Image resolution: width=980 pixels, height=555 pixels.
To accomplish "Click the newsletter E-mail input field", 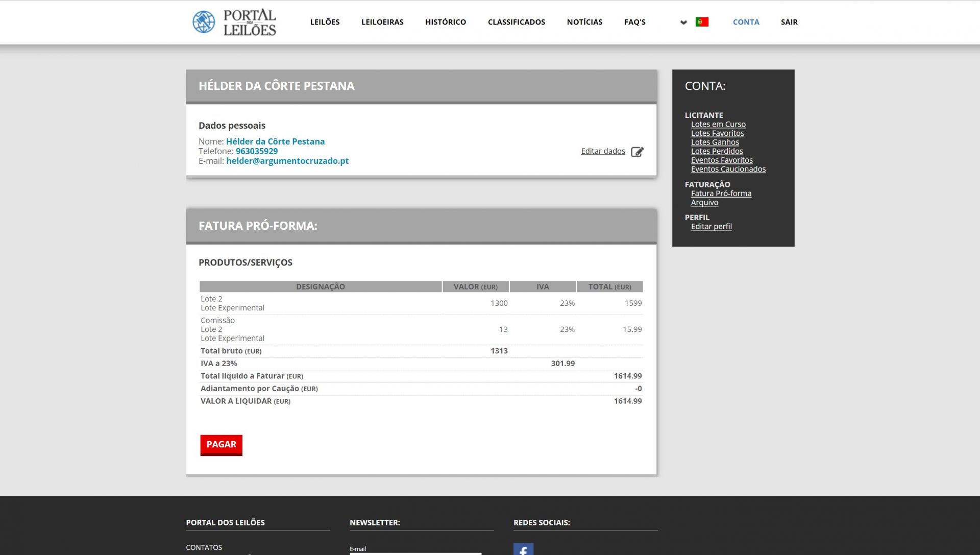I will pos(415,553).
